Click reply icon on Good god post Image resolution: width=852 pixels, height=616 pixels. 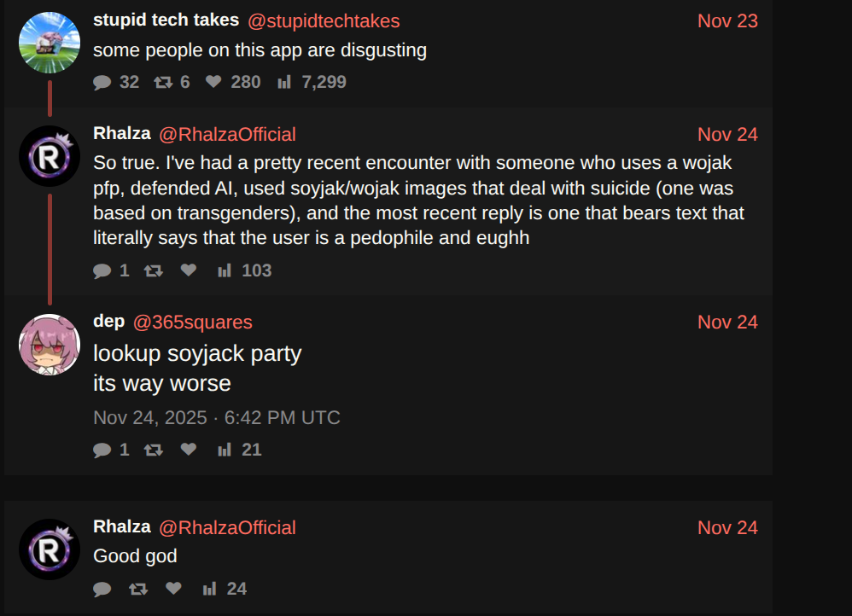pyautogui.click(x=102, y=589)
